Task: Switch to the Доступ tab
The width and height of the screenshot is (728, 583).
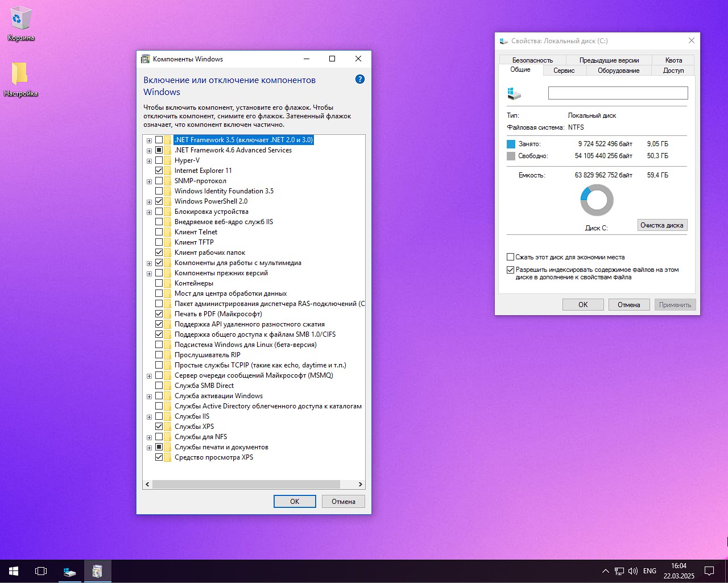Action: tap(673, 71)
